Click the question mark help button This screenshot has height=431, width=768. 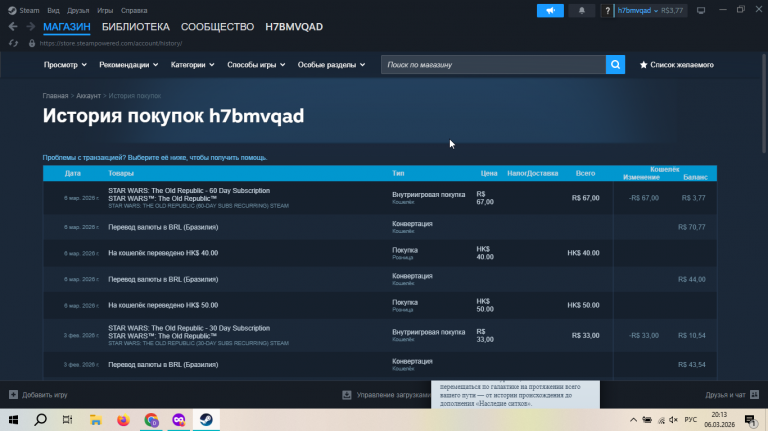[607, 10]
